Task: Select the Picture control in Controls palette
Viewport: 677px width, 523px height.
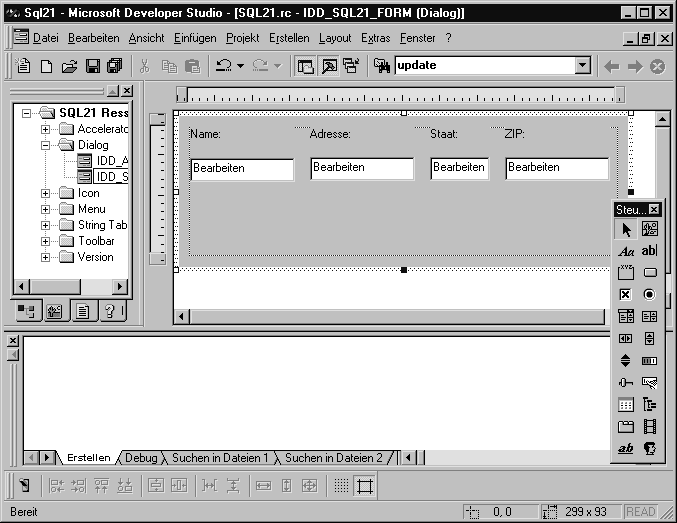Action: click(x=649, y=229)
